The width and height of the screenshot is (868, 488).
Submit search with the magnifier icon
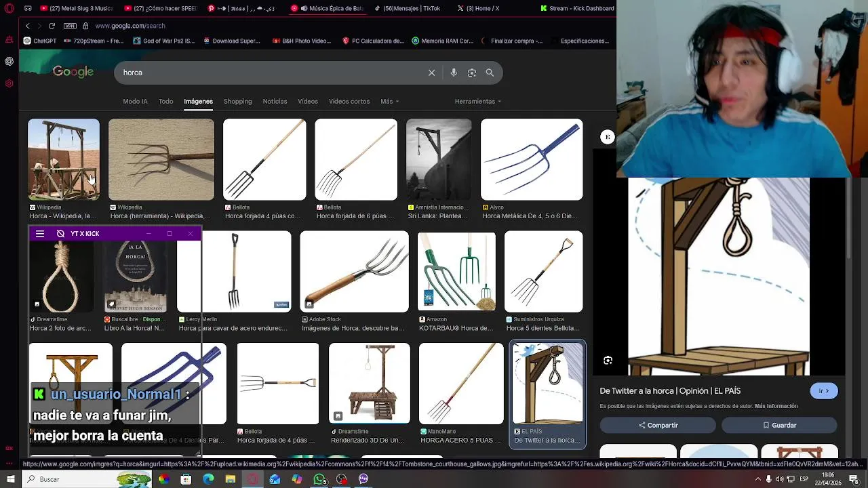pos(490,73)
